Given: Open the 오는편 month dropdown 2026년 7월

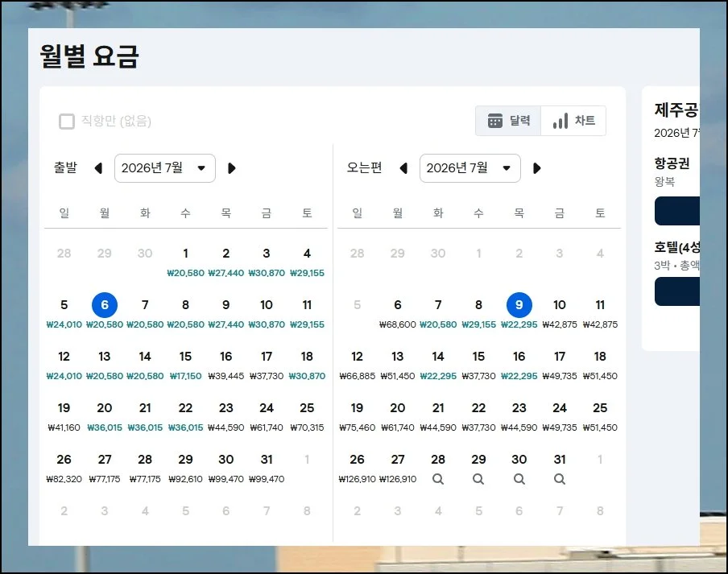Looking at the screenshot, I should pos(469,168).
